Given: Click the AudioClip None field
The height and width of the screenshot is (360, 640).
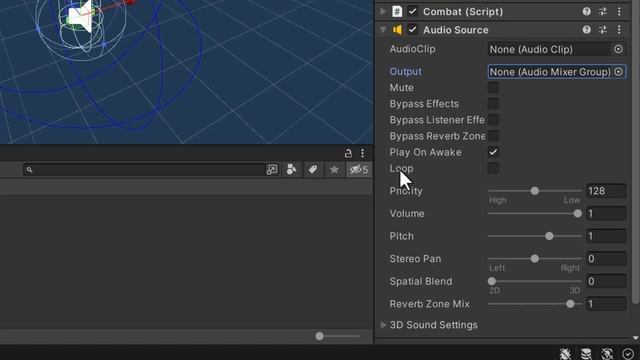Looking at the screenshot, I should pyautogui.click(x=549, y=49).
